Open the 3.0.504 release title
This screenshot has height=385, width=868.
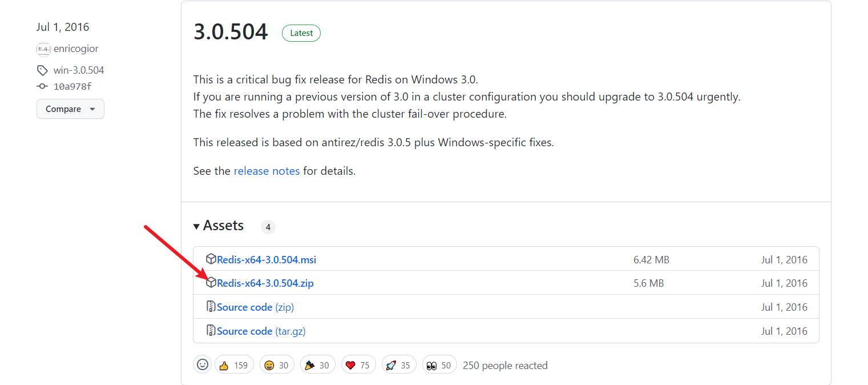pos(231,32)
